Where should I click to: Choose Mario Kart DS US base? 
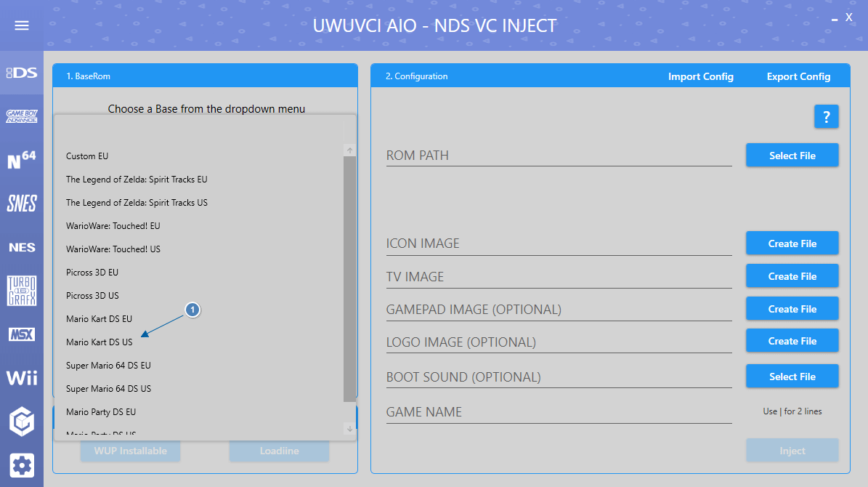100,342
